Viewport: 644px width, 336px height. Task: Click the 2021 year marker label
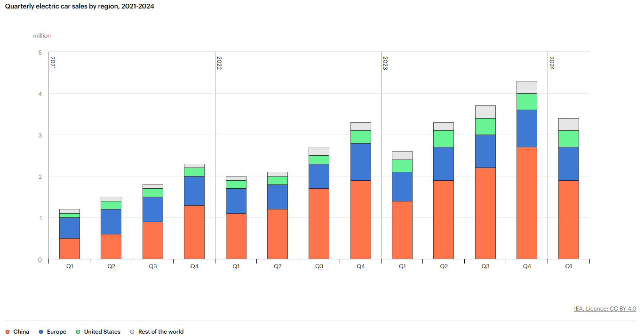pyautogui.click(x=53, y=63)
